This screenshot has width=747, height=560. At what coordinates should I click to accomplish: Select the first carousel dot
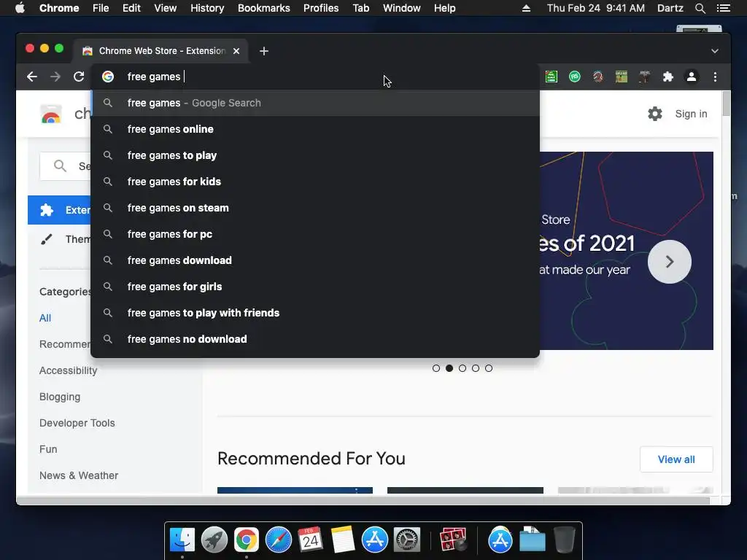pyautogui.click(x=436, y=368)
